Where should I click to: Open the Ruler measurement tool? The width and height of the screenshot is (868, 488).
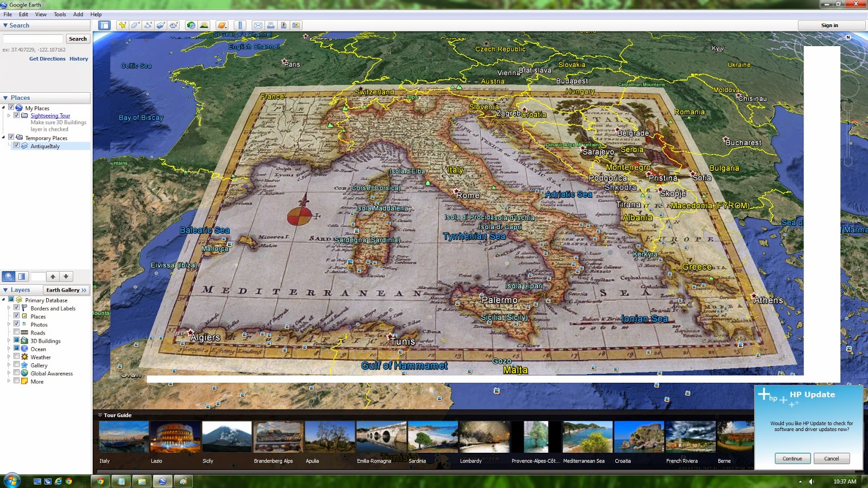pyautogui.click(x=239, y=25)
